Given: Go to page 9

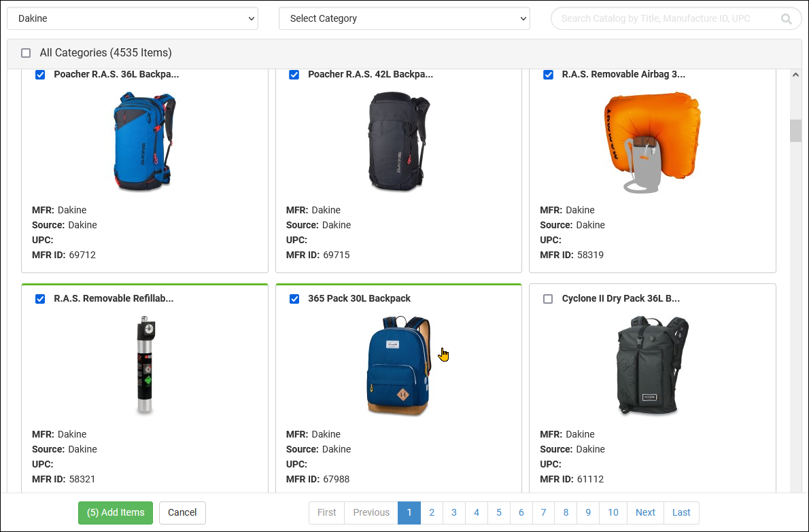Looking at the screenshot, I should [588, 513].
